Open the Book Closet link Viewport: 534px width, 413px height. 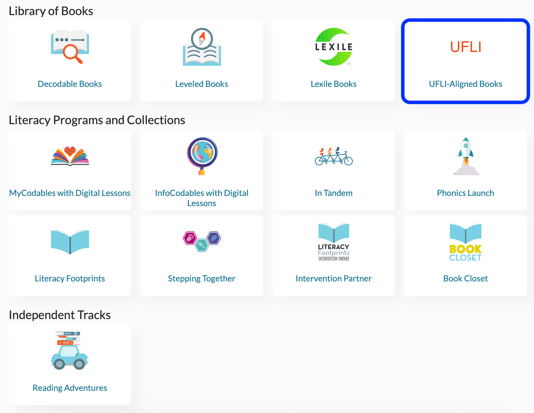466,279
